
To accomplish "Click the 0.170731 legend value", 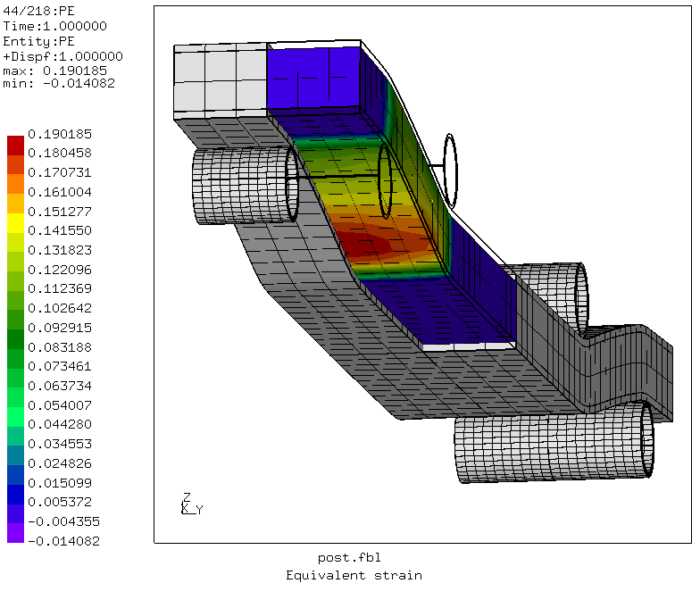I will [x=60, y=172].
